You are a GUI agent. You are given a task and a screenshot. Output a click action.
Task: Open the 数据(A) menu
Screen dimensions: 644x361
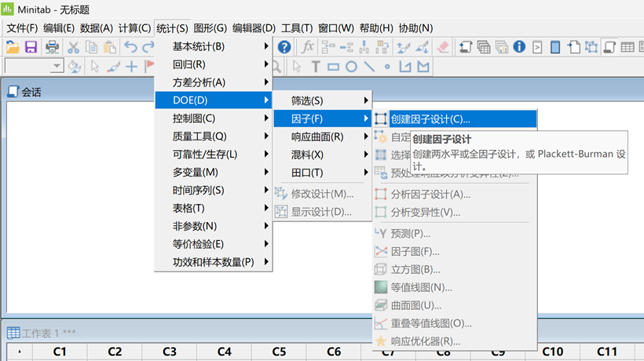tap(96, 28)
